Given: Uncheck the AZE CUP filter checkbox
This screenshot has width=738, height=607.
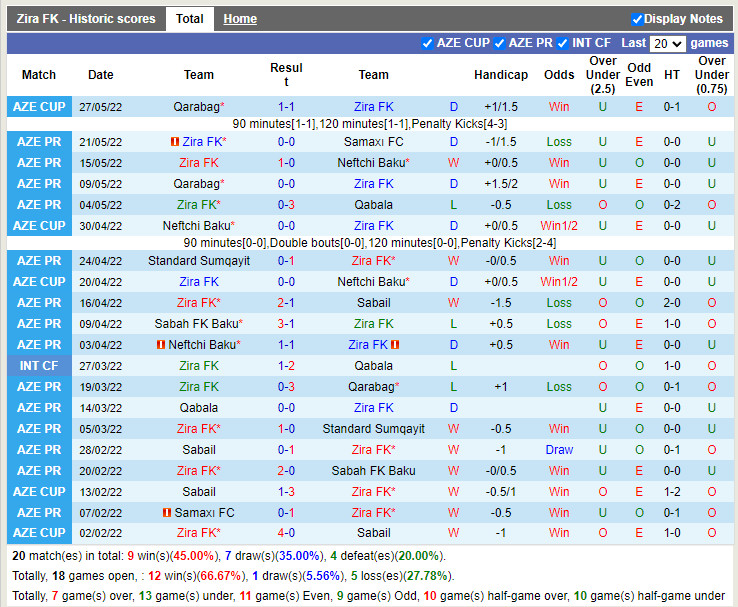Looking at the screenshot, I should [x=428, y=43].
